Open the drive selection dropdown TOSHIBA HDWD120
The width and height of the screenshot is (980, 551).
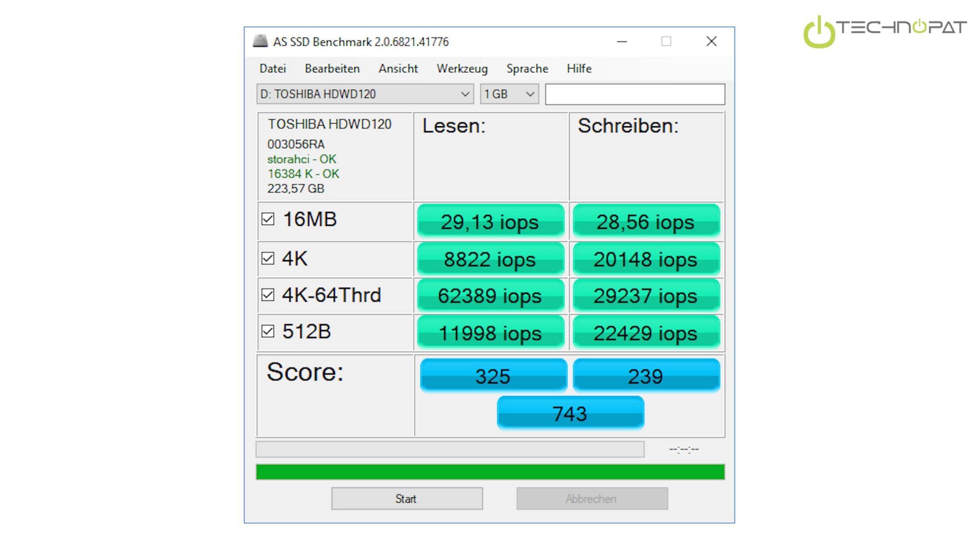[x=365, y=94]
